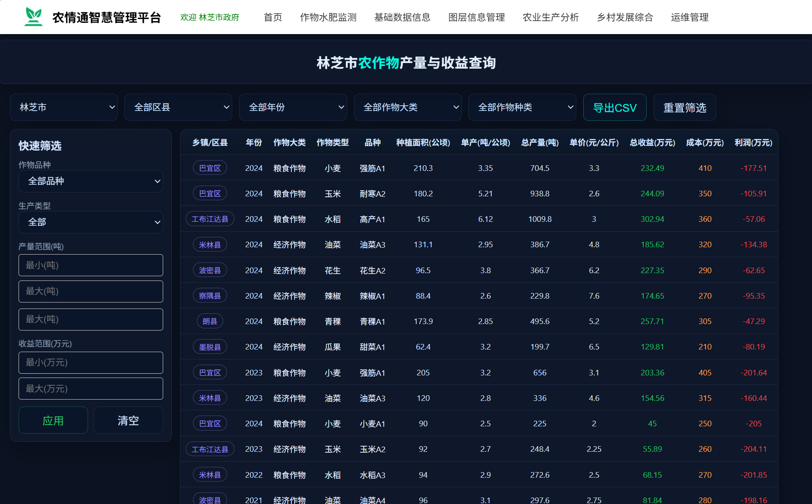Click revenue value 68.15
This screenshot has height=504, width=812.
(652, 475)
